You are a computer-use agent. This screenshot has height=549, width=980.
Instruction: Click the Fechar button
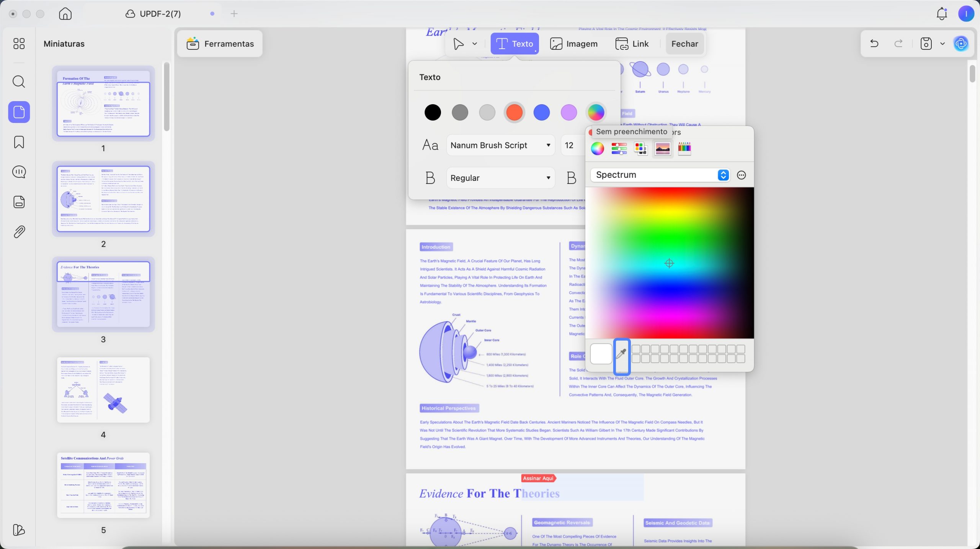684,44
